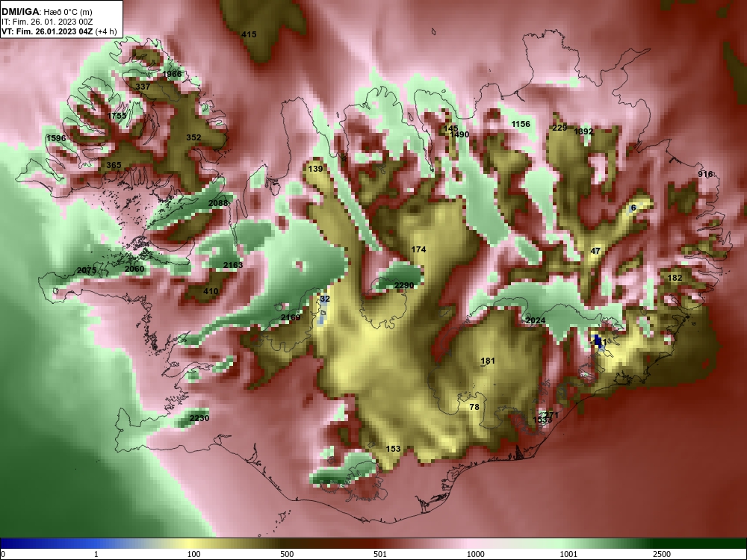Click the map value 139
747x560 pixels.
(315, 169)
